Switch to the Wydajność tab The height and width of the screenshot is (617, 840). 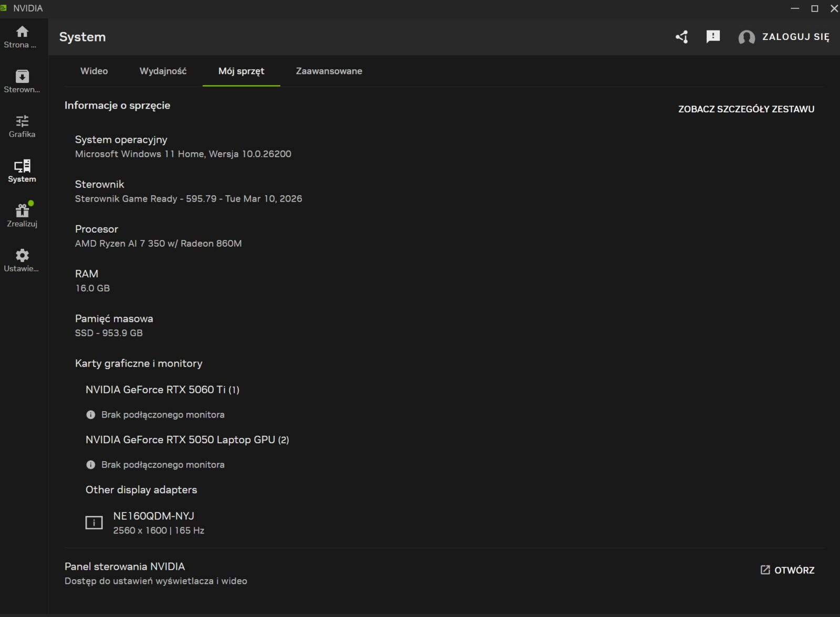(163, 71)
